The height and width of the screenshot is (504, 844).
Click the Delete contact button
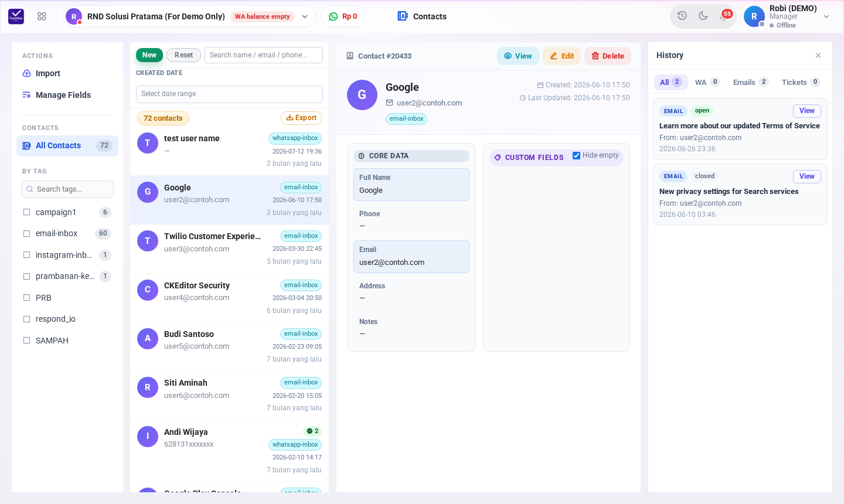[x=608, y=56]
